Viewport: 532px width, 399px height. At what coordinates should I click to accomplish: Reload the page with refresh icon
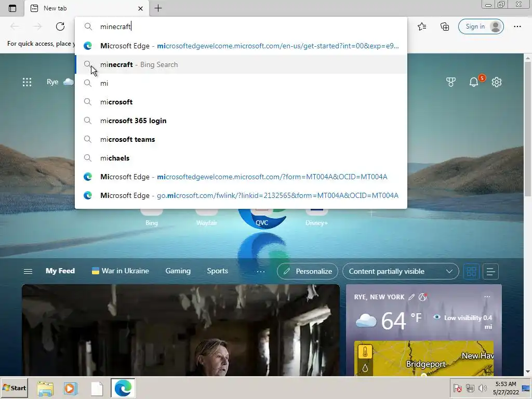pos(60,26)
